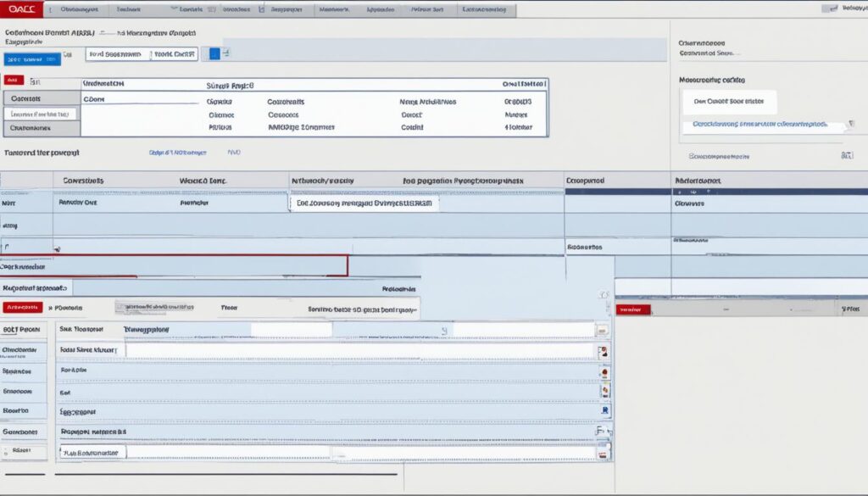The image size is (868, 496).
Task: Select the last tab at the right end of the top menu bar
Action: 484,10
